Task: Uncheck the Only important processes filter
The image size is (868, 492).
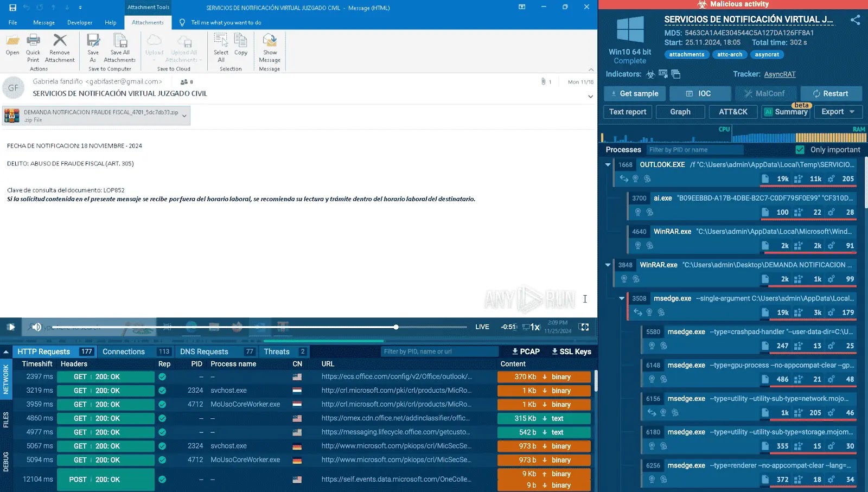Action: [x=800, y=149]
